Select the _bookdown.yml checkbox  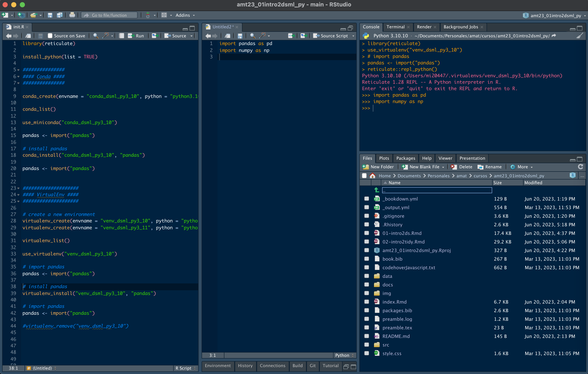(x=366, y=199)
